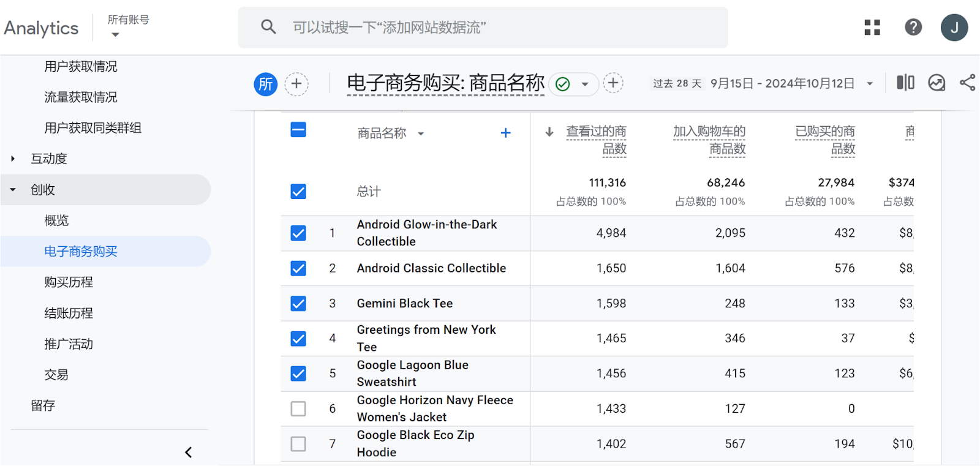This screenshot has height=466, width=980.
Task: Click Android Classic Collectible product name
Action: tap(431, 268)
